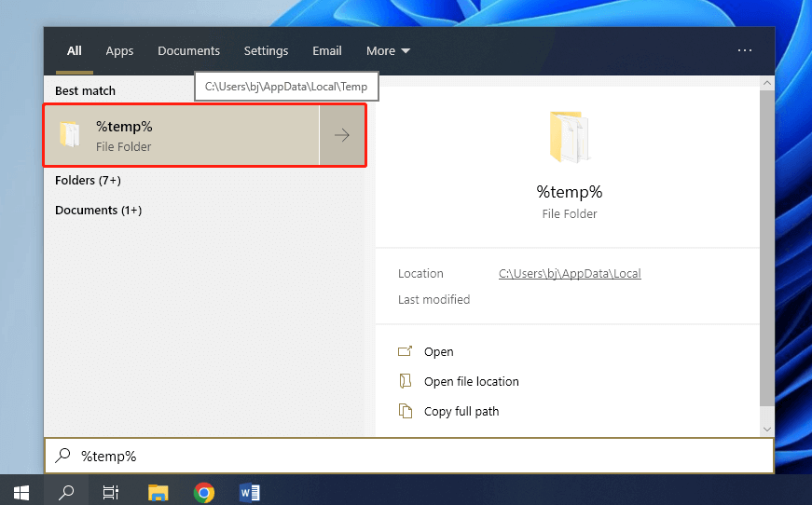
Task: Click the Best match heading
Action: point(85,90)
